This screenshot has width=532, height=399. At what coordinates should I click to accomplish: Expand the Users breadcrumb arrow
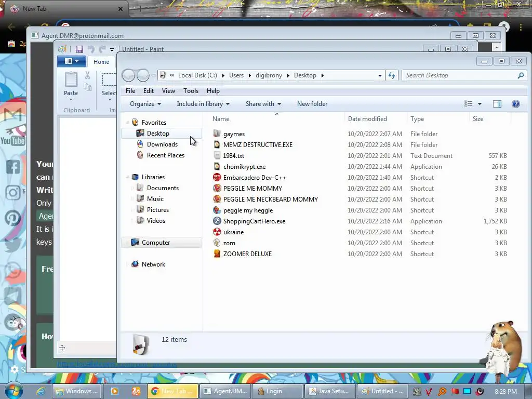[250, 75]
